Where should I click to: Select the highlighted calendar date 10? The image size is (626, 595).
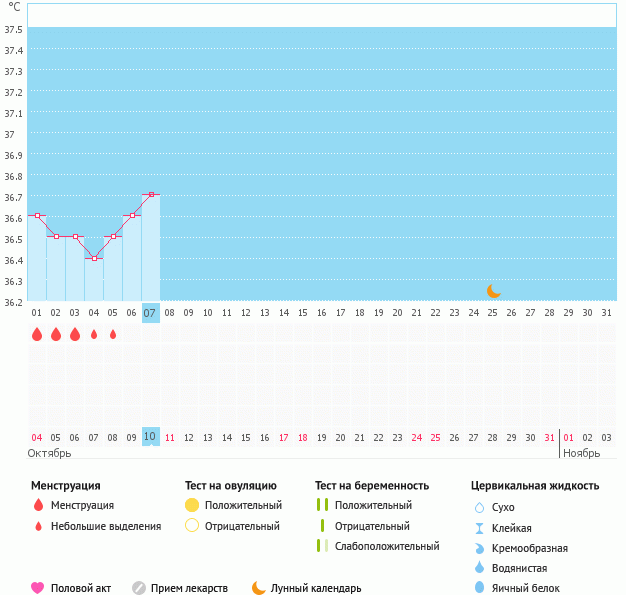click(151, 437)
